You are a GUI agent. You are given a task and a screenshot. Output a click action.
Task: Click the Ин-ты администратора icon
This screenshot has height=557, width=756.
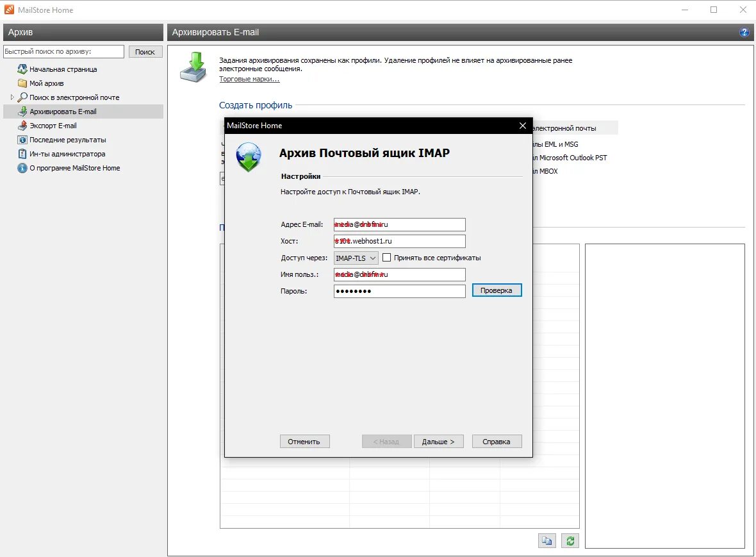22,154
